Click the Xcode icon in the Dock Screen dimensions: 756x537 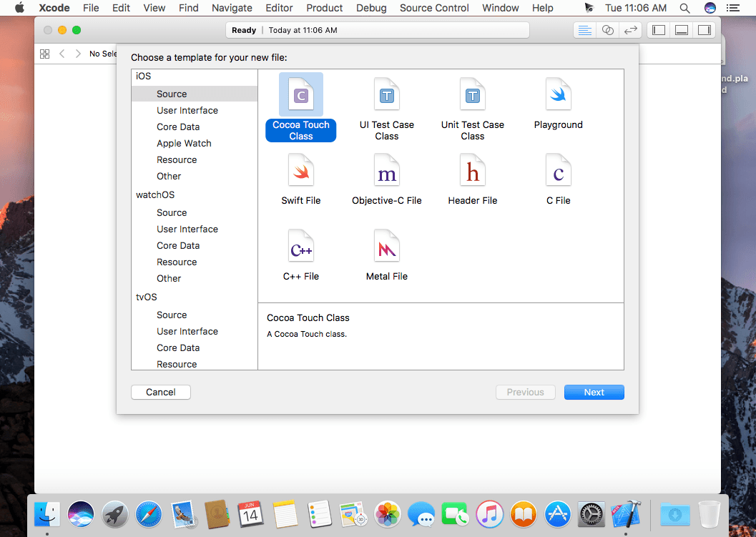point(626,514)
